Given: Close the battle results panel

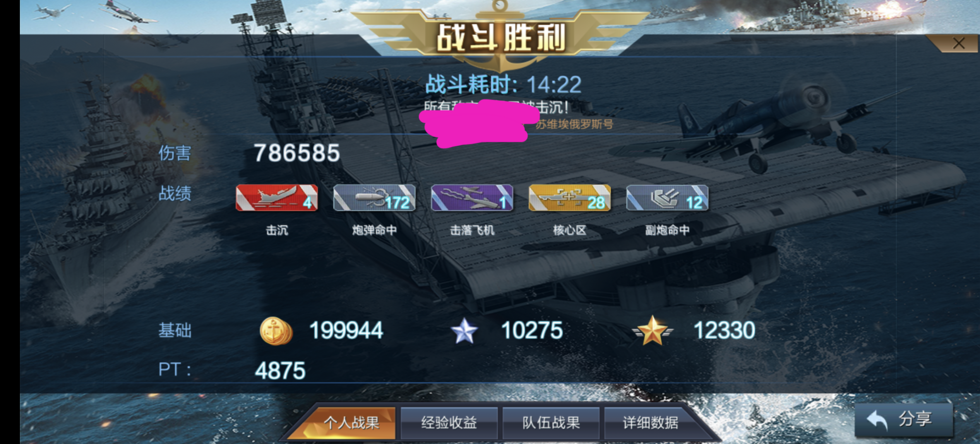Looking at the screenshot, I should [958, 43].
